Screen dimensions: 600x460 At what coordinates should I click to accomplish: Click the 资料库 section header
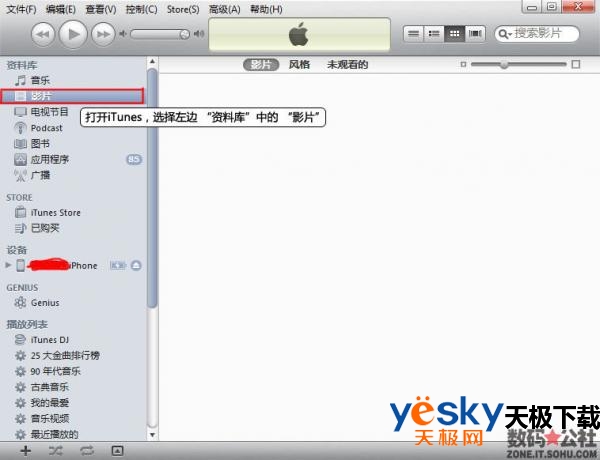tap(22, 65)
